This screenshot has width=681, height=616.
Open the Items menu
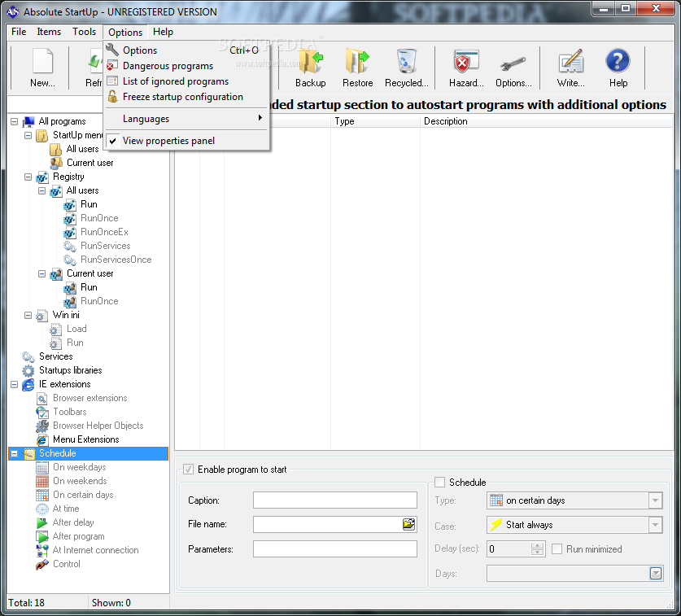(x=49, y=32)
